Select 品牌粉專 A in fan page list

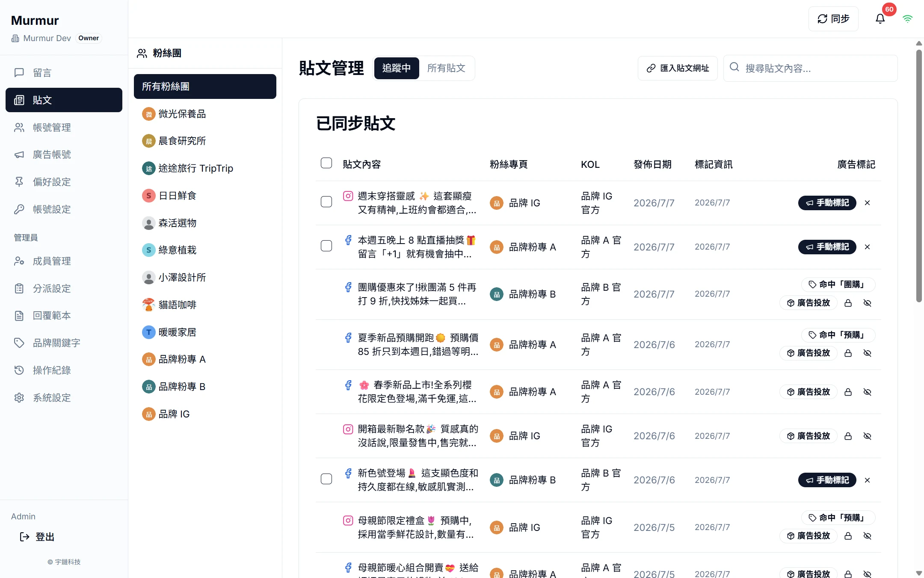tap(205, 359)
